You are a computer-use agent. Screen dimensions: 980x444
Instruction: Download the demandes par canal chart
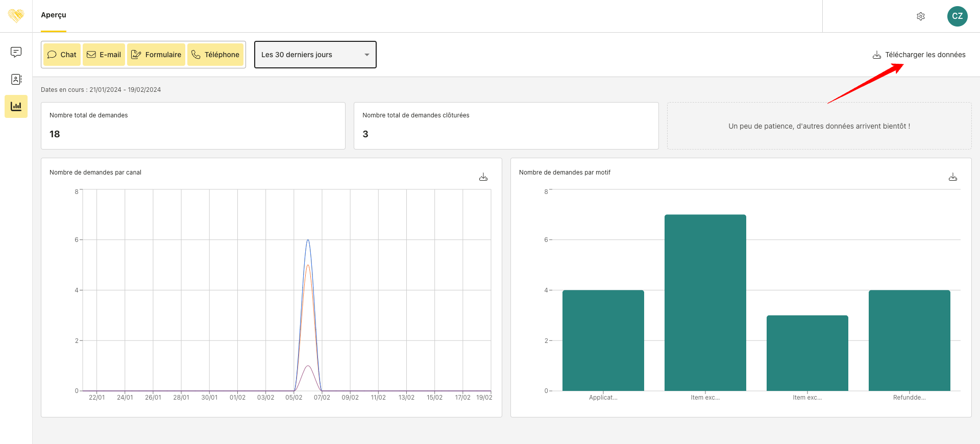pyautogui.click(x=483, y=177)
